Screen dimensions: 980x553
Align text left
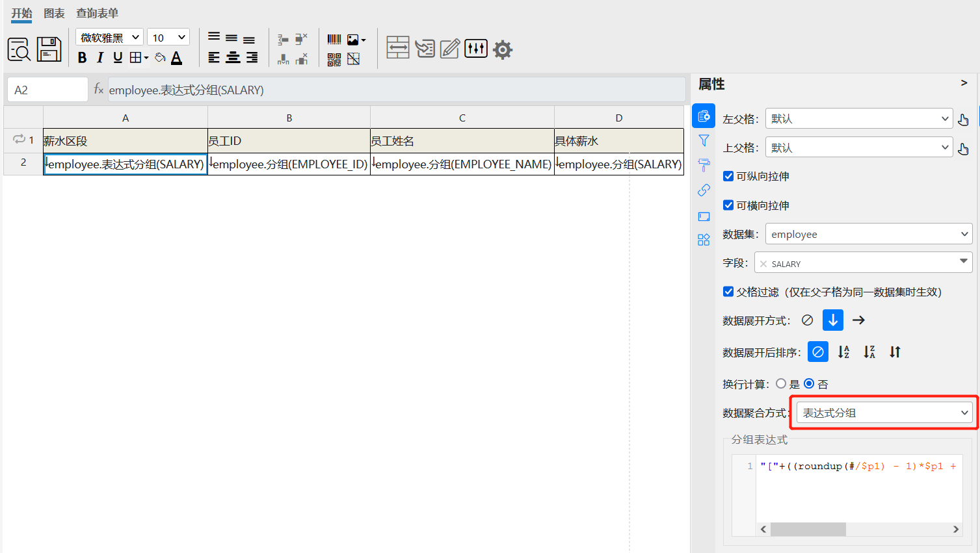[214, 58]
